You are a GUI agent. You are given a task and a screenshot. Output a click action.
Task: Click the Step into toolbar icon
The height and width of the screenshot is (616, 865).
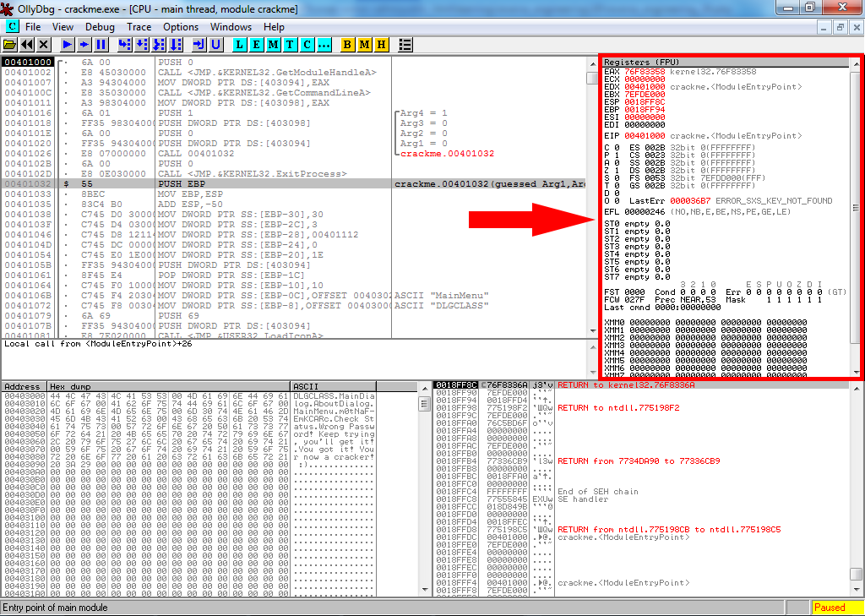(124, 44)
